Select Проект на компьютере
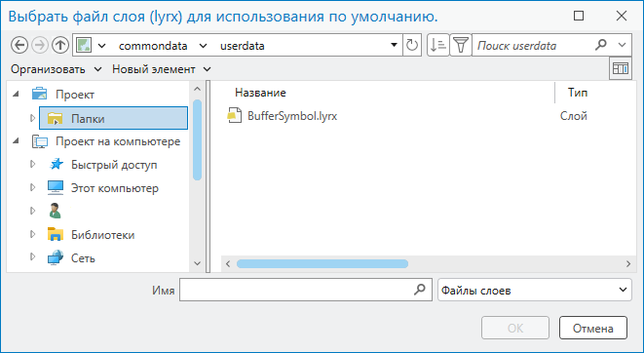The height and width of the screenshot is (353, 644). [118, 141]
